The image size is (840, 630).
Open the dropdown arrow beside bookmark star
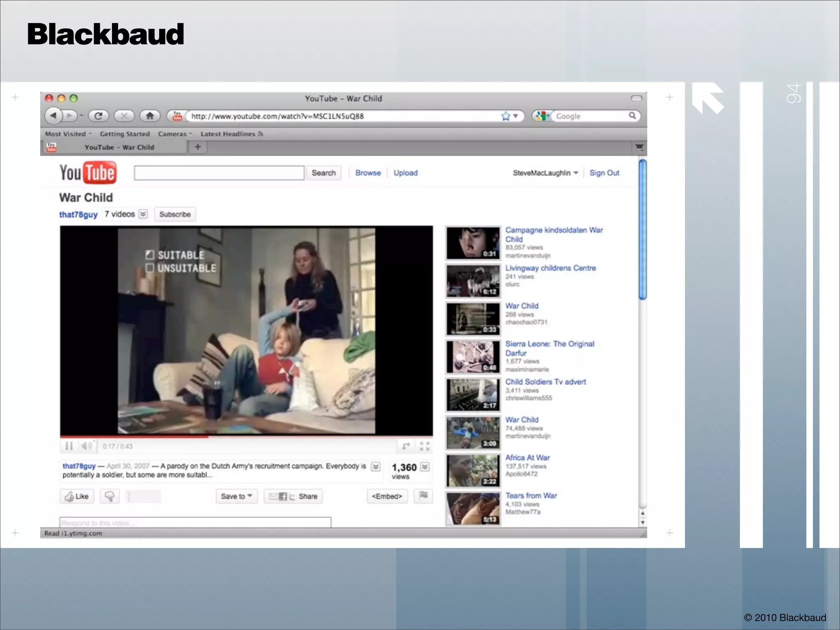click(x=516, y=116)
